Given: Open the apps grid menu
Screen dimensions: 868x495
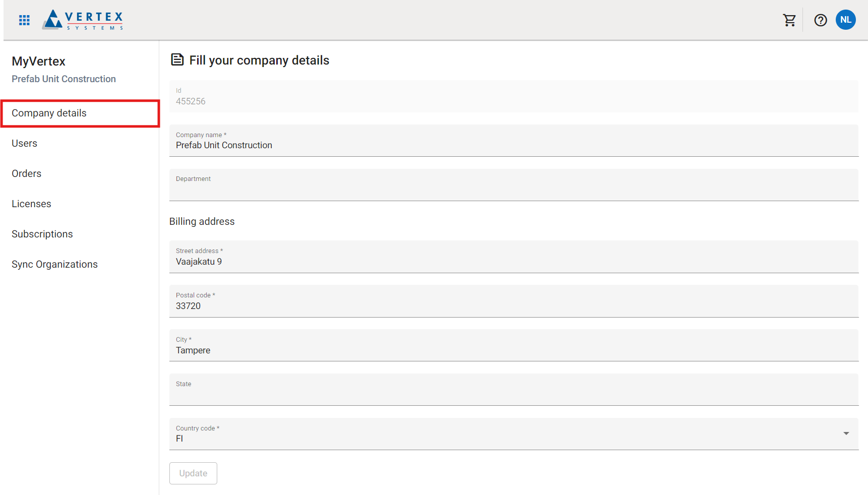Looking at the screenshot, I should pyautogui.click(x=24, y=20).
